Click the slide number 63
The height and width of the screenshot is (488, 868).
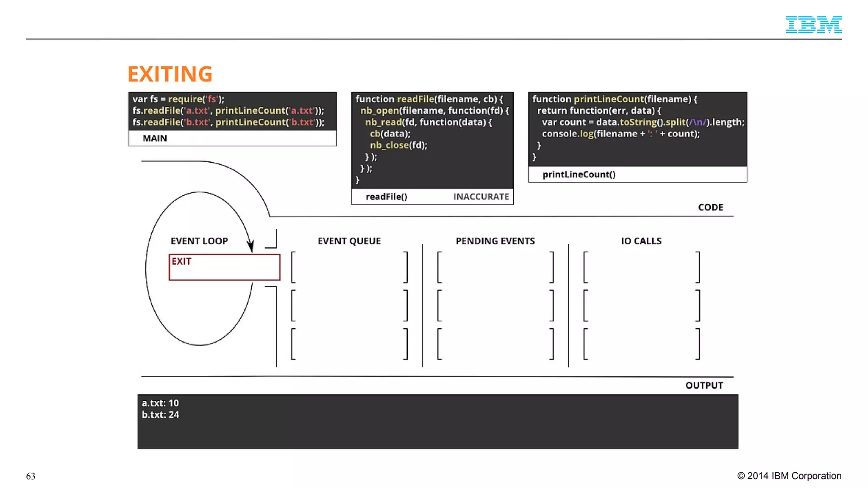click(31, 476)
